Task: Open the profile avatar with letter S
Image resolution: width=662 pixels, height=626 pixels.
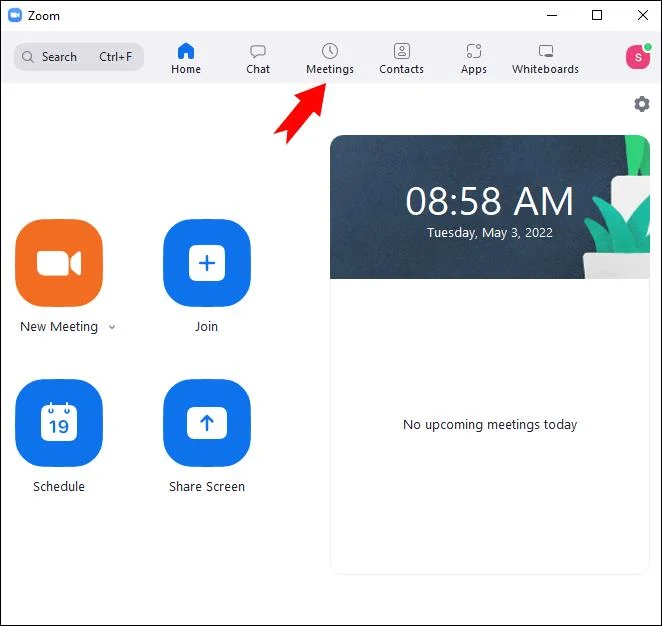Action: 638,57
